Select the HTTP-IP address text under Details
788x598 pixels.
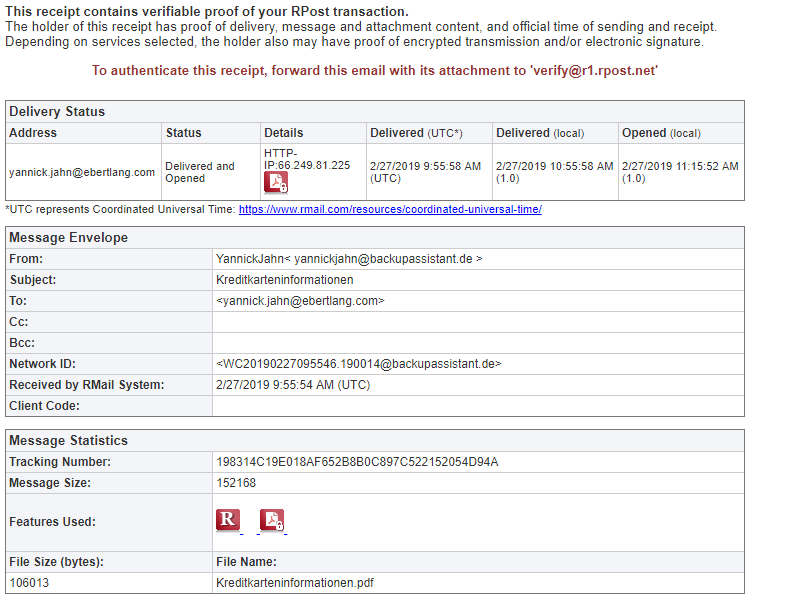pos(306,159)
